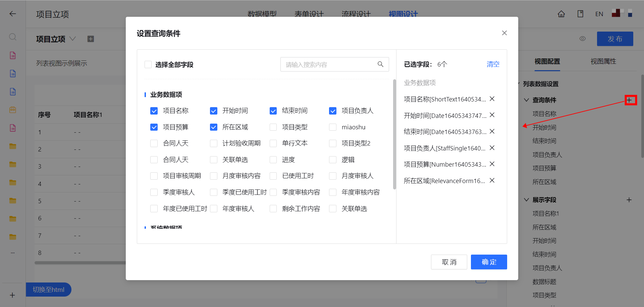Click the search magnifier in dialog
644x307 pixels.
(380, 64)
